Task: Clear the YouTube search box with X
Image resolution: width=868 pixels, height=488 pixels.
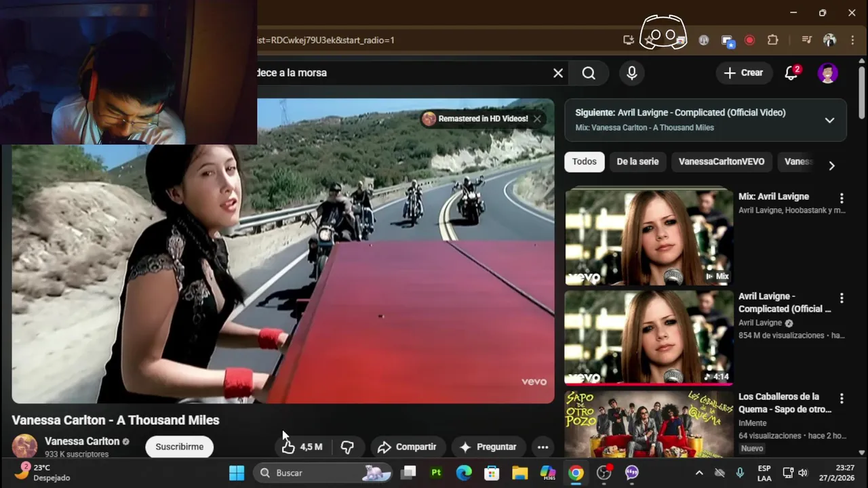Action: click(x=558, y=73)
